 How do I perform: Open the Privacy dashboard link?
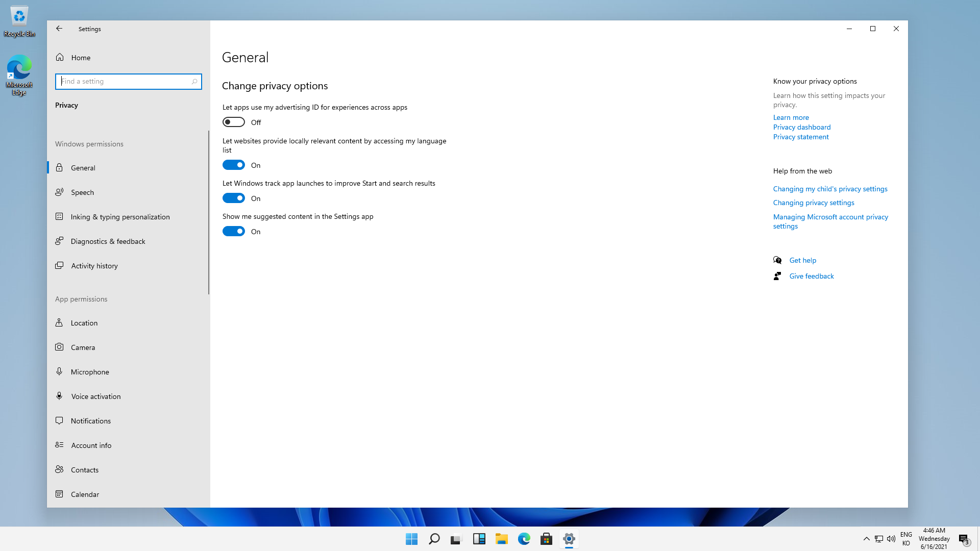[x=801, y=127]
